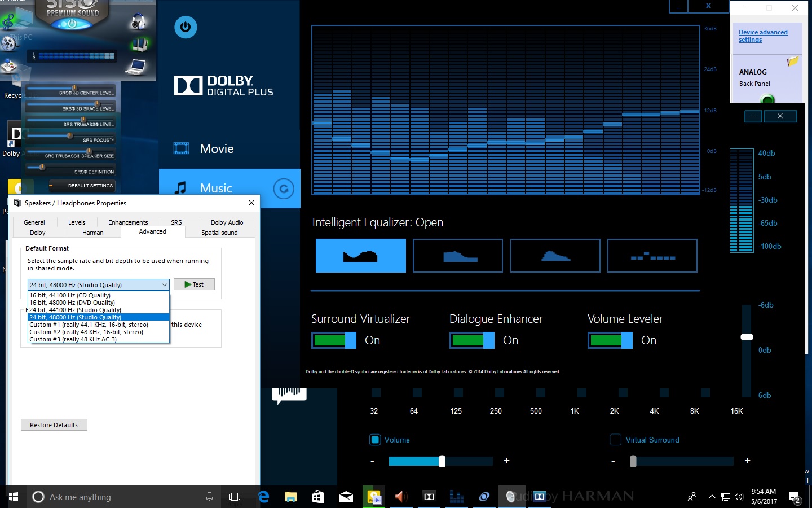Adjust the SRS 3D Center Level slider

pyautogui.click(x=74, y=88)
